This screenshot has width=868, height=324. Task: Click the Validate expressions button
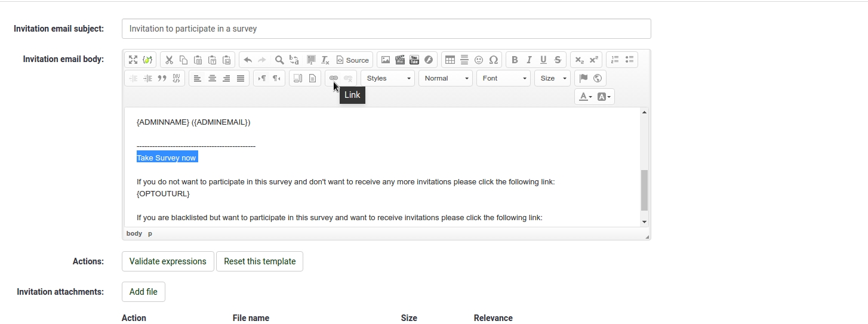point(168,261)
